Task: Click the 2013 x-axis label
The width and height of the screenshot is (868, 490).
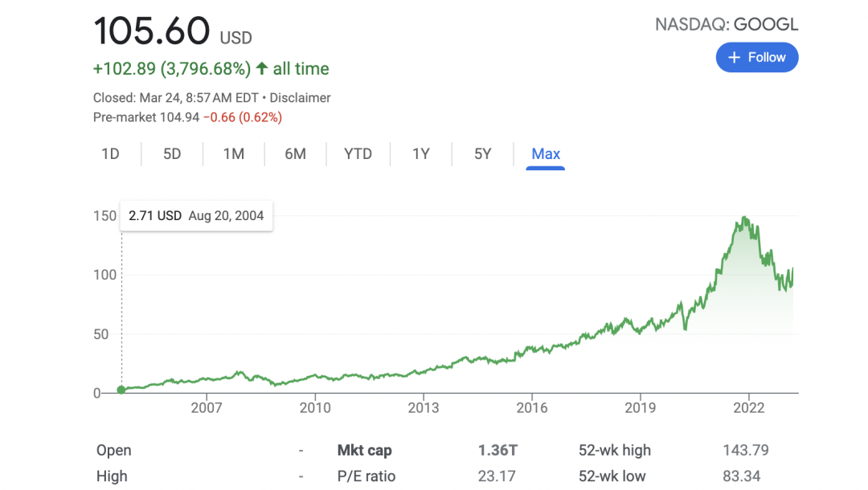Action: tap(424, 408)
